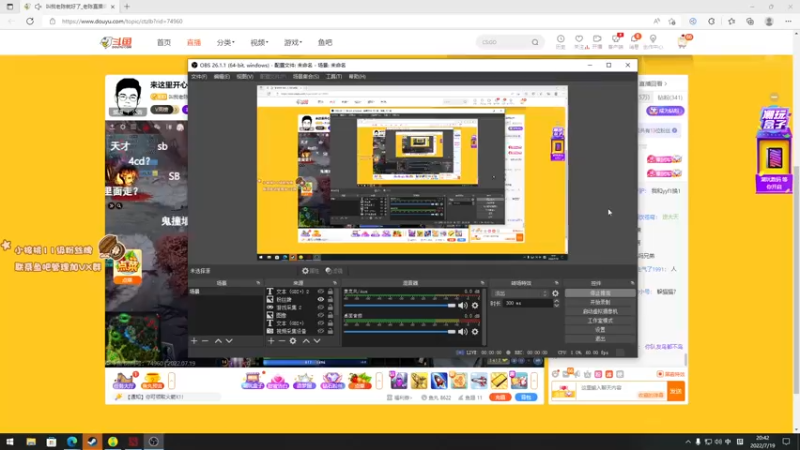This screenshot has height=450, width=800.
Task: Click Douyu search magnifier icon
Action: pyautogui.click(x=535, y=42)
